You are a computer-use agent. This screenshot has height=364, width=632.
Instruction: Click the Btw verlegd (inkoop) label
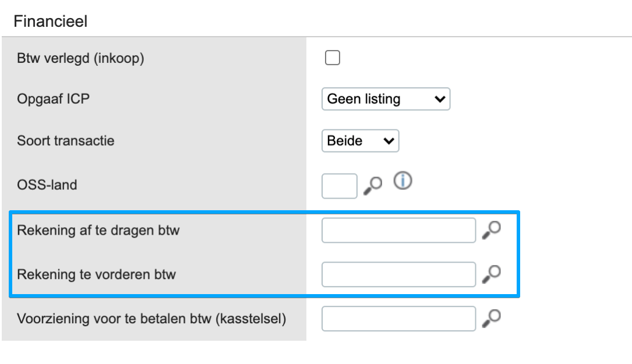pos(80,58)
